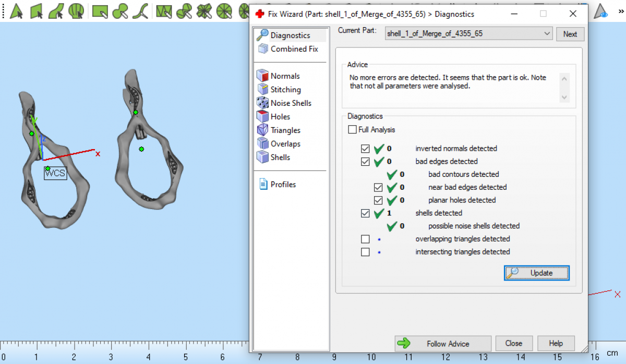Click the plane selection arrow tool

coord(37,10)
